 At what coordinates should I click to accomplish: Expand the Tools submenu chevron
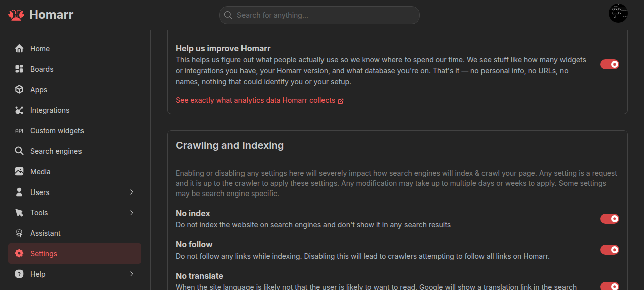(132, 213)
